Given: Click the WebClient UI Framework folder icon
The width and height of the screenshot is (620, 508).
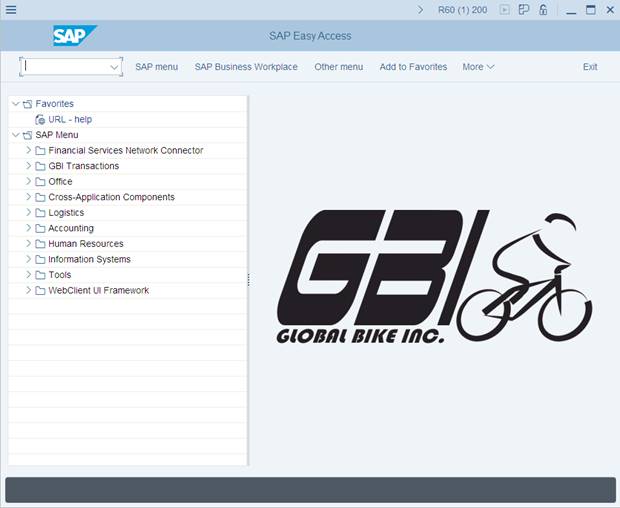Looking at the screenshot, I should (40, 291).
